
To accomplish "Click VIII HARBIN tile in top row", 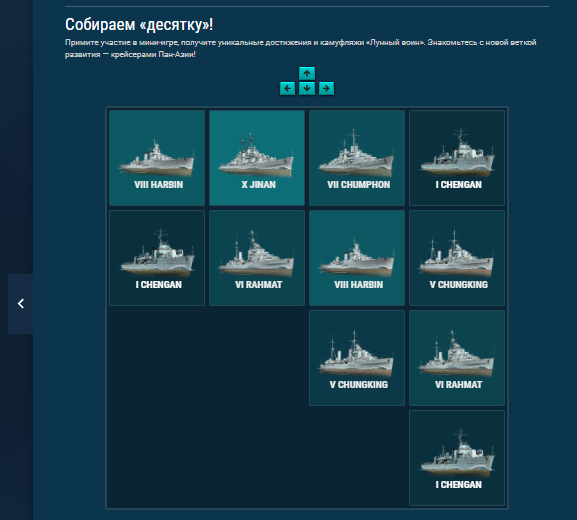I will tap(157, 158).
